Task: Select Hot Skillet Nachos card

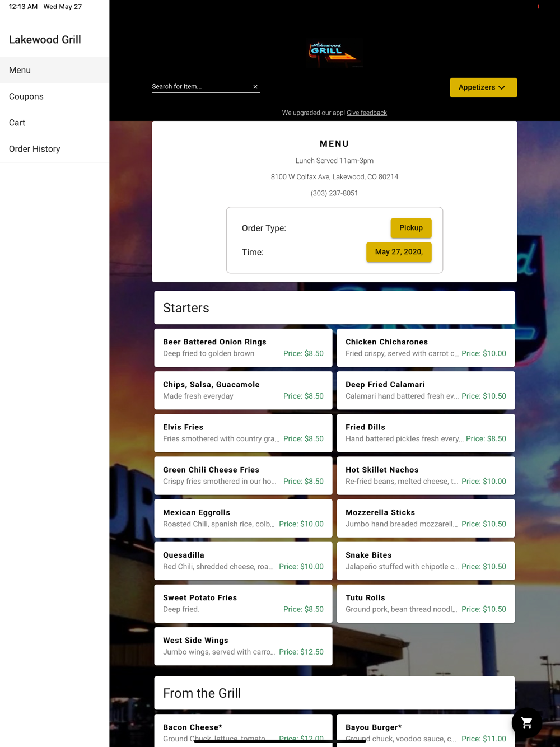Action: pyautogui.click(x=426, y=475)
